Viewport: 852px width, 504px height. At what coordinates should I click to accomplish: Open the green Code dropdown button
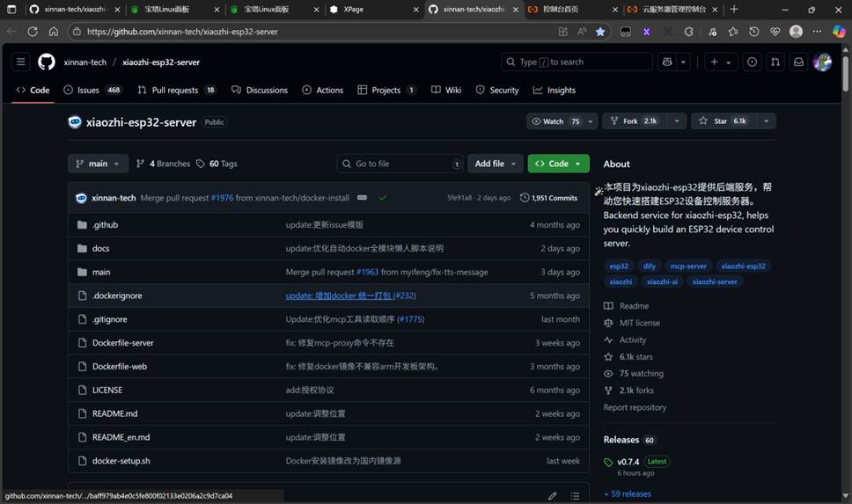pyautogui.click(x=558, y=164)
